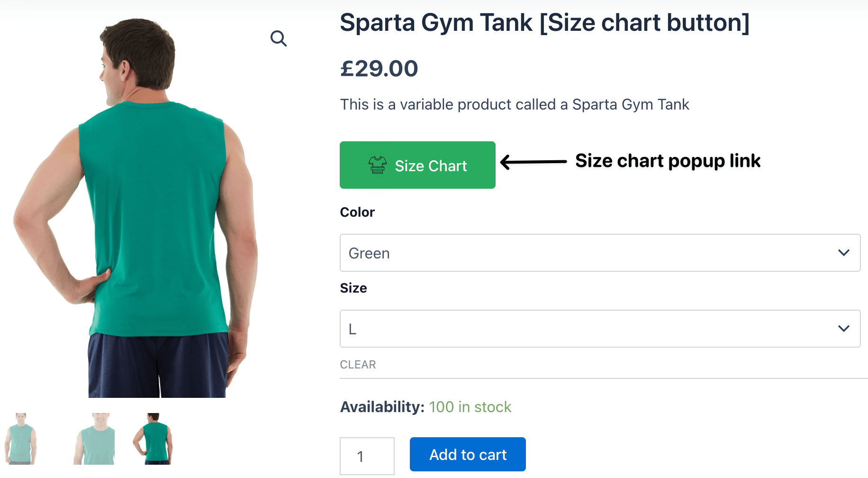Click the £29.00 price text
This screenshot has height=478, width=868.
click(379, 68)
